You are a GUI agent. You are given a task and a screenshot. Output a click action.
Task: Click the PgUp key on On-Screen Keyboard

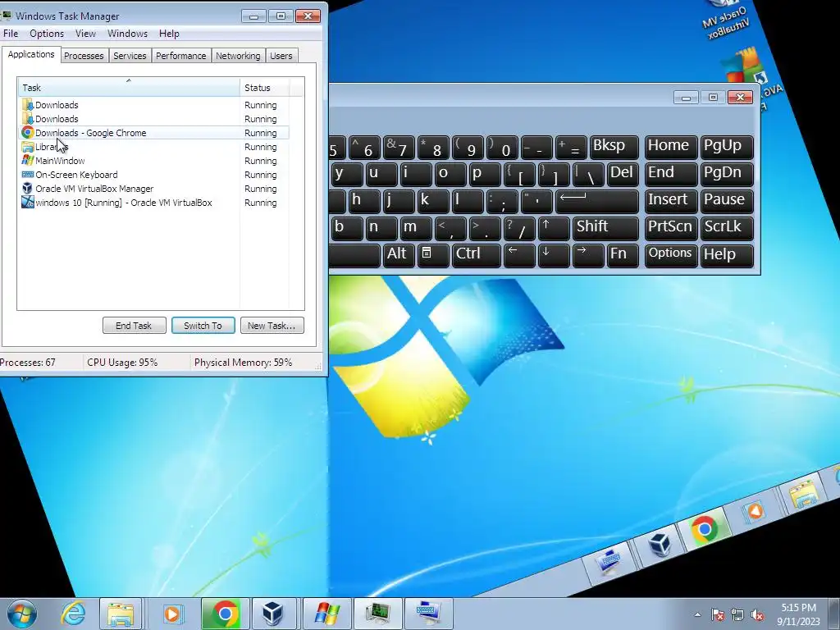pyautogui.click(x=727, y=147)
